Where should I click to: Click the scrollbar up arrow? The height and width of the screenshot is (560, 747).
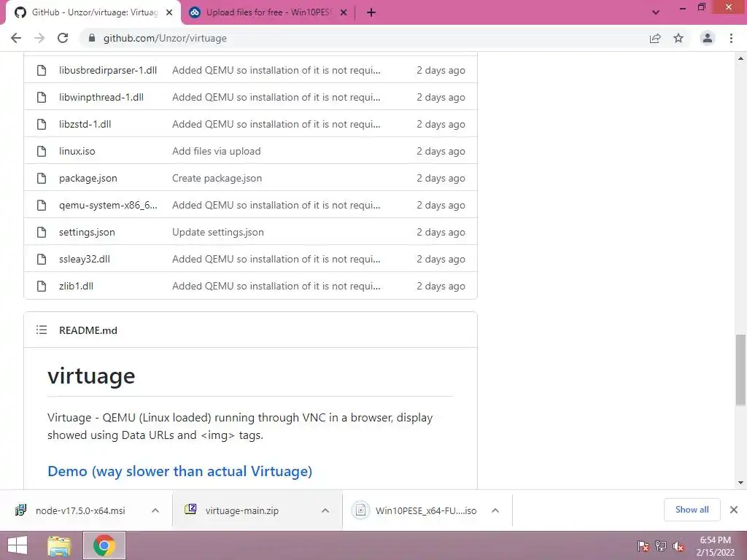[740, 58]
